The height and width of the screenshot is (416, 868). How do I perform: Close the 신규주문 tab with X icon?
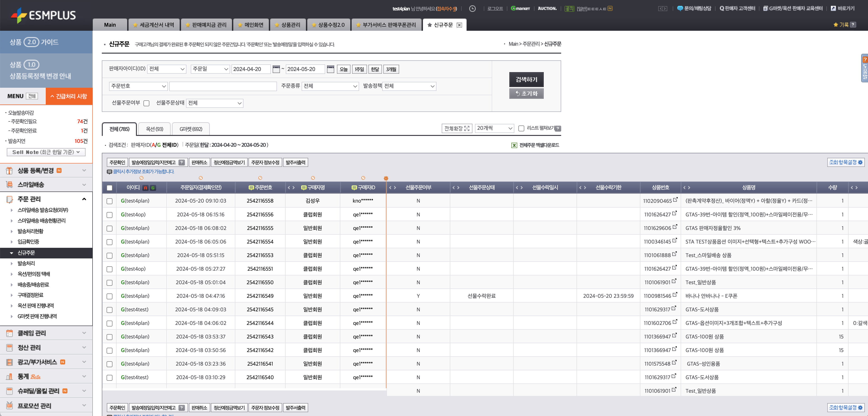point(459,25)
